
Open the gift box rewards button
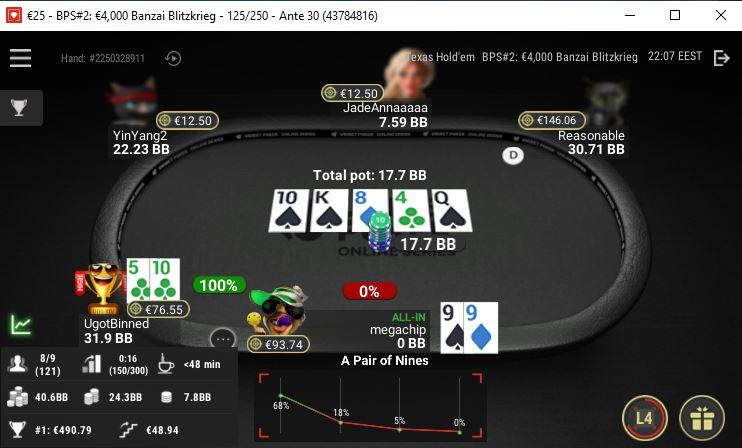tap(702, 418)
